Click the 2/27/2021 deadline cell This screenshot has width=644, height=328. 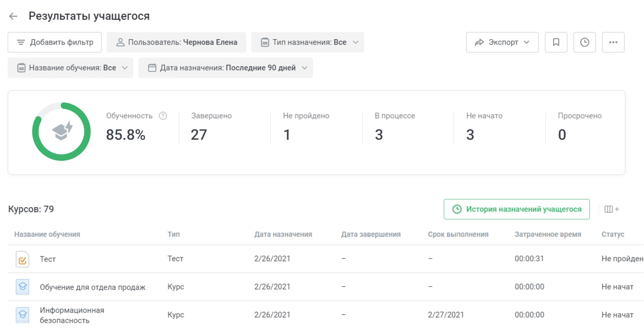coord(446,315)
